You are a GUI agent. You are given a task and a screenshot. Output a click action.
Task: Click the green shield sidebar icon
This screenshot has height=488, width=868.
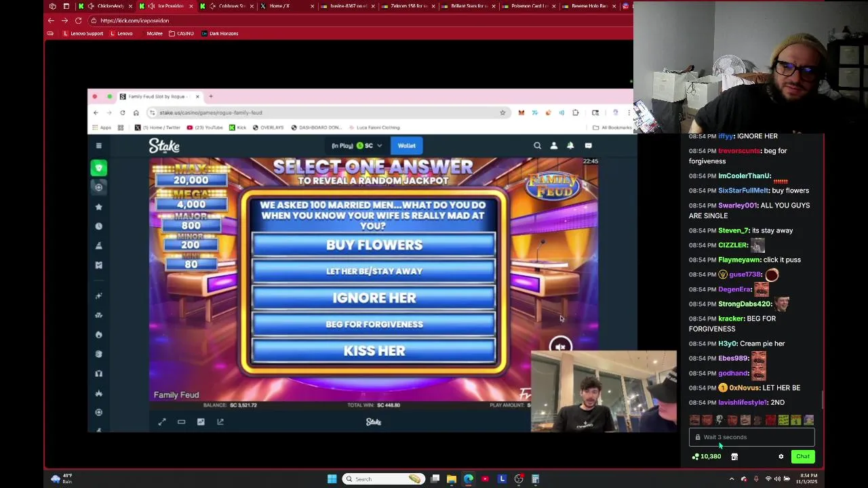click(x=99, y=168)
